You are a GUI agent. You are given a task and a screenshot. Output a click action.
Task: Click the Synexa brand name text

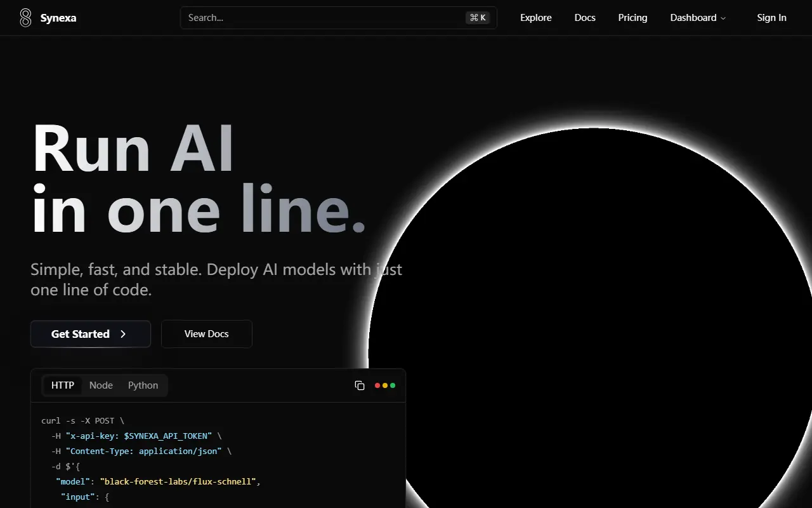click(x=58, y=18)
